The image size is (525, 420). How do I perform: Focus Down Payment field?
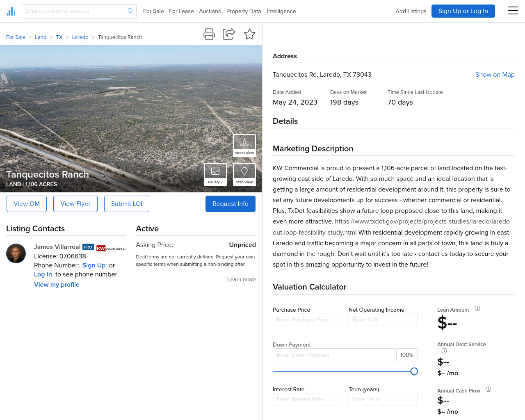point(334,355)
